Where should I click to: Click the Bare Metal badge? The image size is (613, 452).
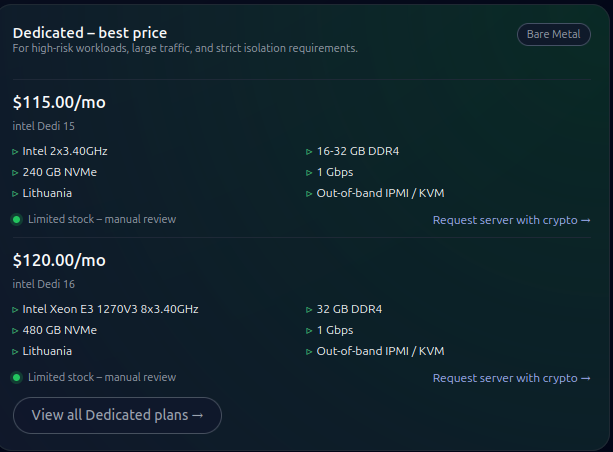(x=553, y=35)
